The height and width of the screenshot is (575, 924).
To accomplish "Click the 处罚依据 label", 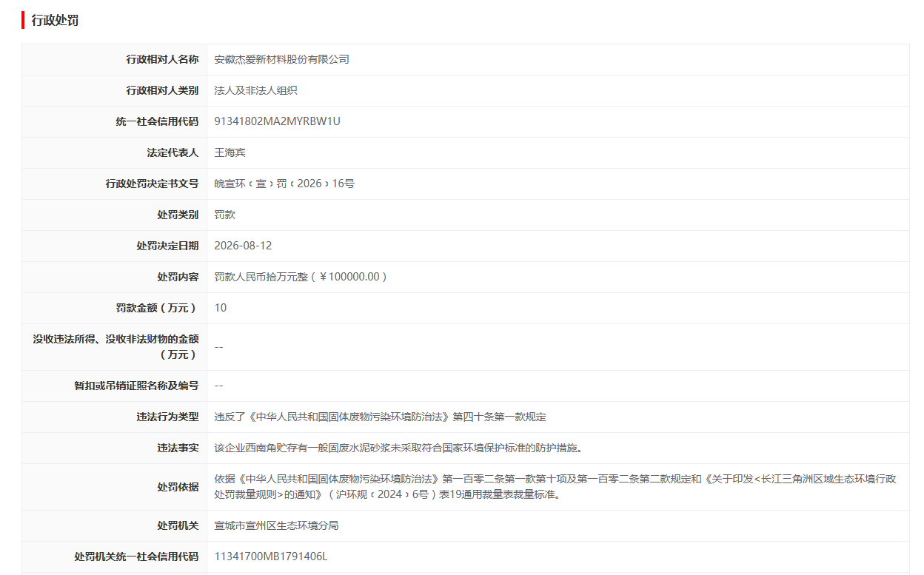I will point(178,487).
